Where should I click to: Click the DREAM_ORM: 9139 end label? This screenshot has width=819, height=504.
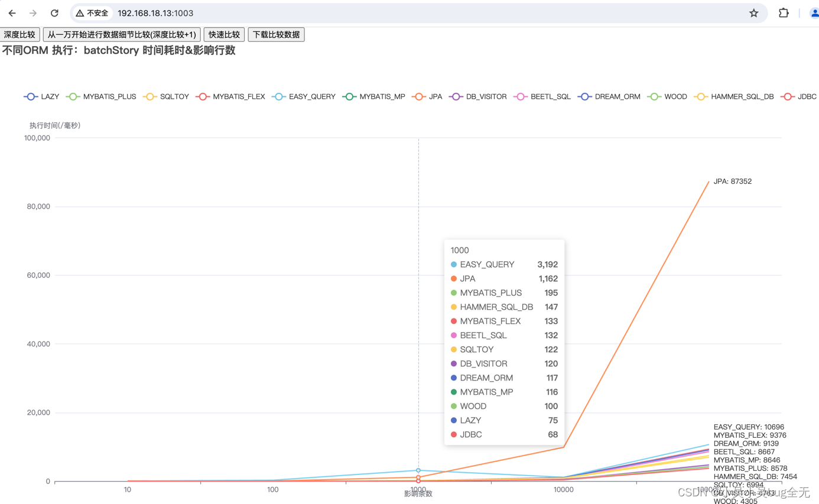(x=746, y=443)
